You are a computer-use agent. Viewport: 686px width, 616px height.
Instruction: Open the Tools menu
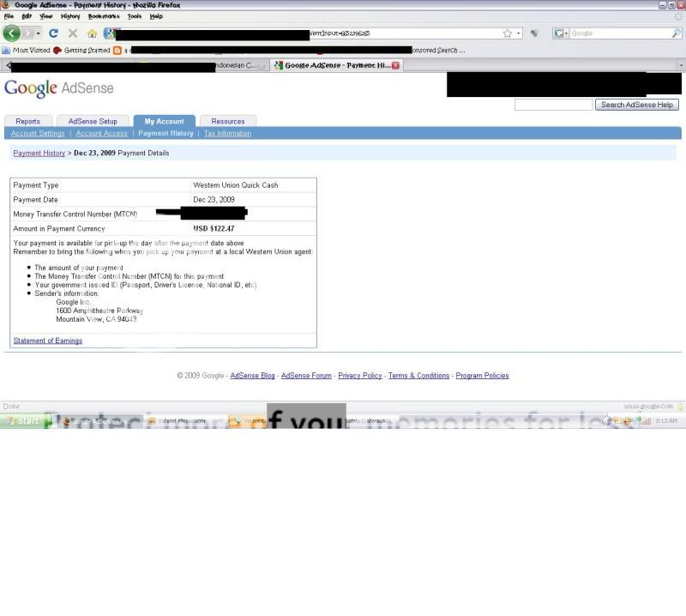(x=135, y=16)
